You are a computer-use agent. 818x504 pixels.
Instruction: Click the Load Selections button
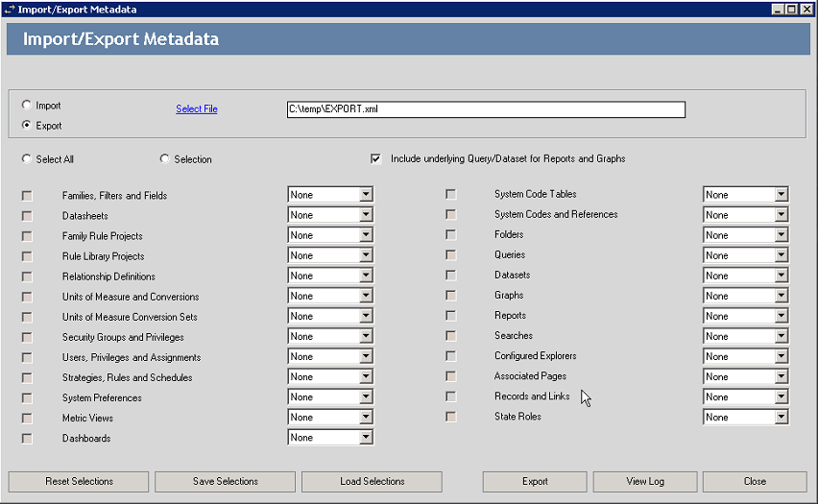point(372,482)
